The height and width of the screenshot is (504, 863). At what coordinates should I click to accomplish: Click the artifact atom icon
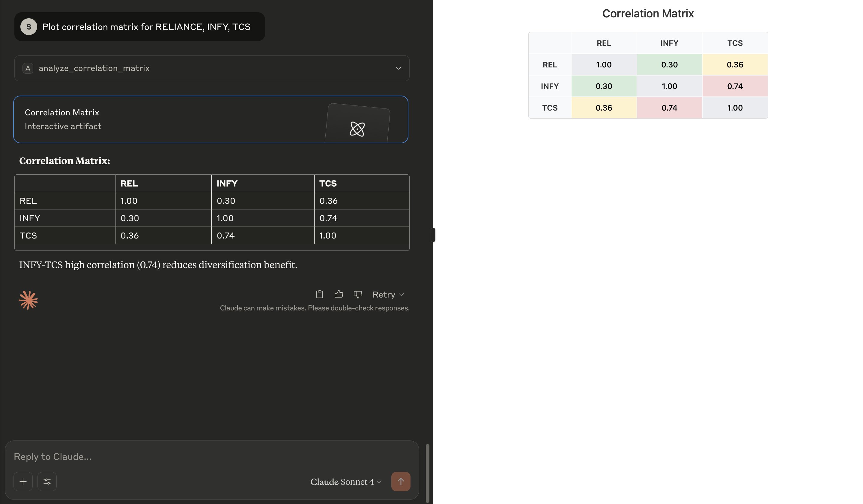click(x=357, y=129)
